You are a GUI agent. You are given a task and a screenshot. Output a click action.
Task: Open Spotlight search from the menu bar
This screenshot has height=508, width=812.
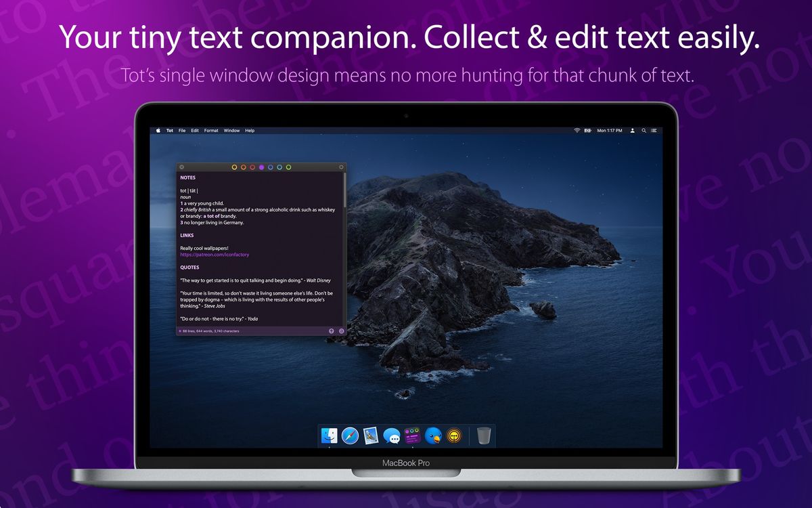click(x=644, y=130)
